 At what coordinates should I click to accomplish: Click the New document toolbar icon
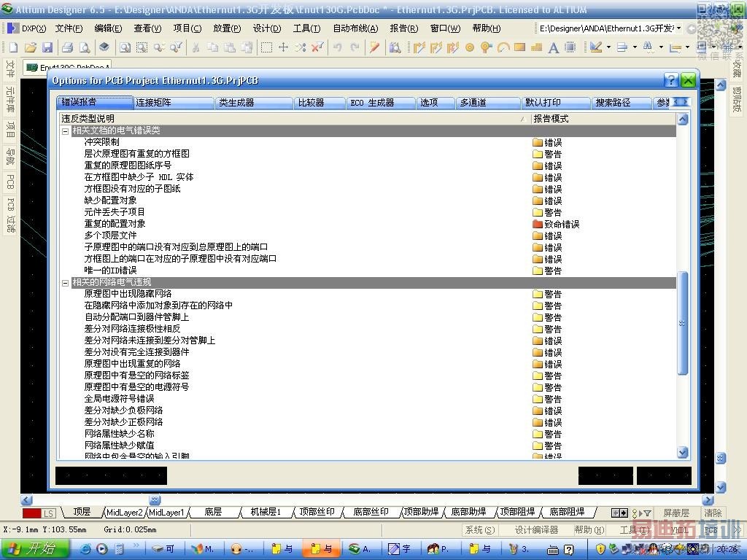(x=13, y=47)
